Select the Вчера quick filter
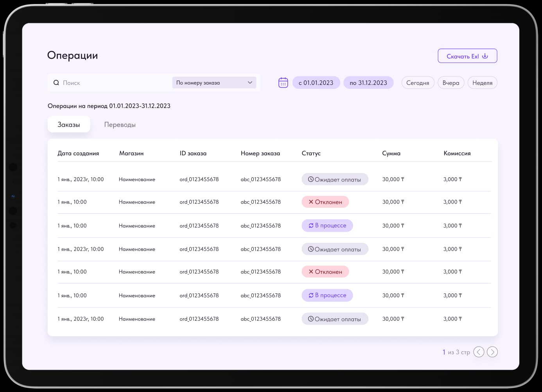 tap(451, 83)
